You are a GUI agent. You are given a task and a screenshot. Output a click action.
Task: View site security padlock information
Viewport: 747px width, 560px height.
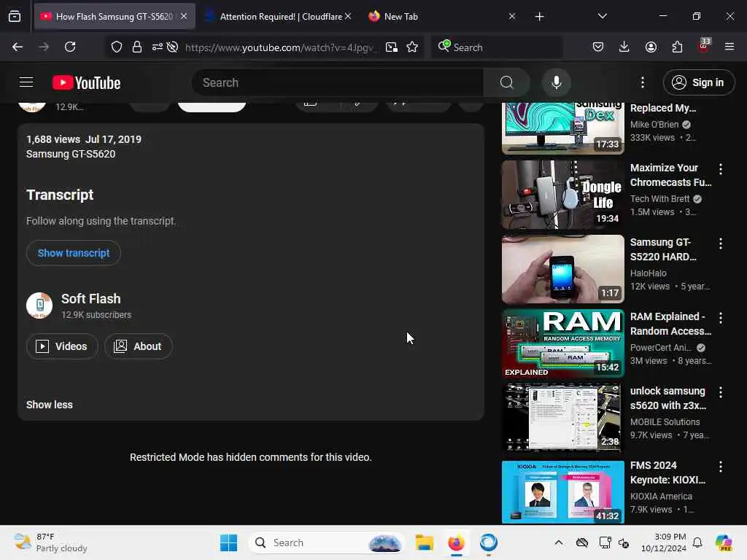(x=137, y=47)
